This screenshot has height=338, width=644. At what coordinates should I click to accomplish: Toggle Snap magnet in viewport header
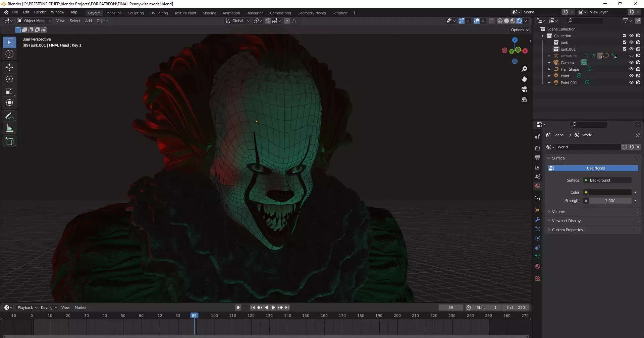268,21
